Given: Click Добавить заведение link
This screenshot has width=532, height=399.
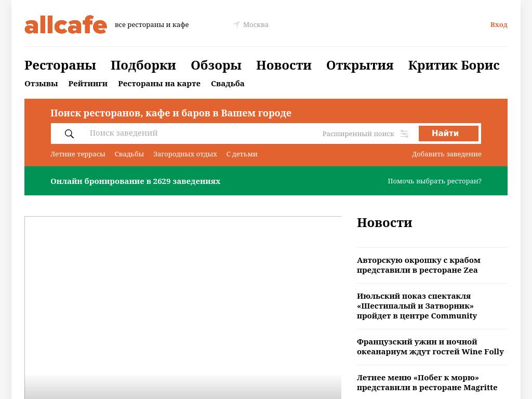Looking at the screenshot, I should (446, 154).
